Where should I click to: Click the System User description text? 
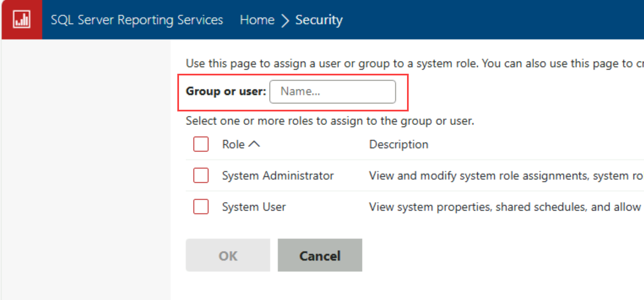pyautogui.click(x=507, y=207)
